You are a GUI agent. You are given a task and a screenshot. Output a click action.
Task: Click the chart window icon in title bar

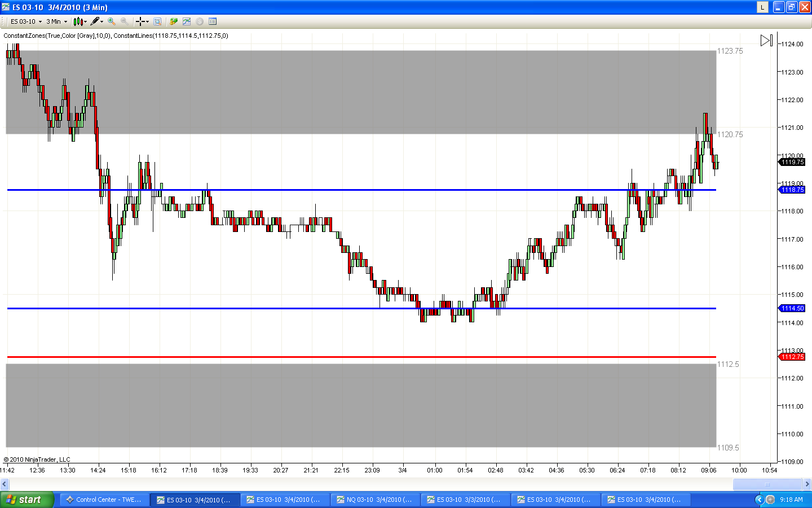pyautogui.click(x=6, y=7)
